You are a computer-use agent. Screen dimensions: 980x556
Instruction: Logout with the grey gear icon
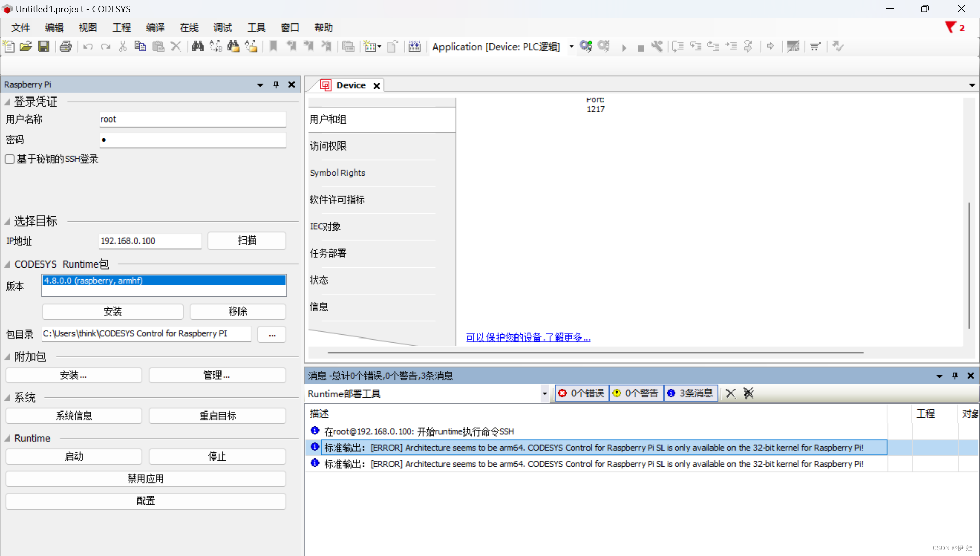coord(604,46)
